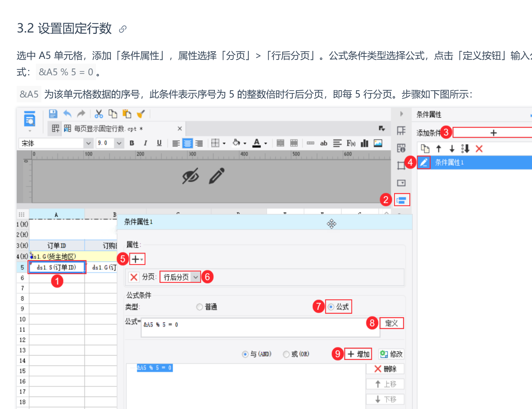Sort the condition attributes list
Screen dimensions: 532x409
pos(465,149)
